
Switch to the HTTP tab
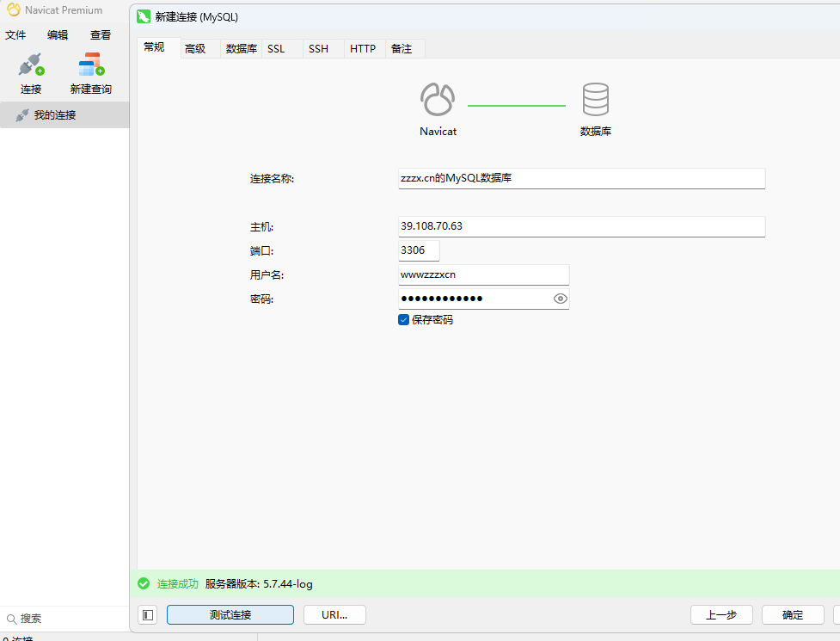[363, 49]
